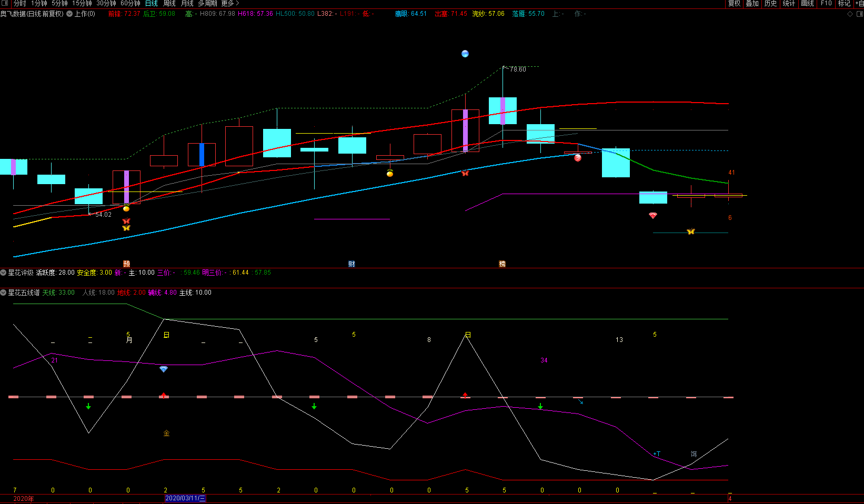
Task: Click the 鹰眼: 64.51 value
Action: [x=411, y=14]
